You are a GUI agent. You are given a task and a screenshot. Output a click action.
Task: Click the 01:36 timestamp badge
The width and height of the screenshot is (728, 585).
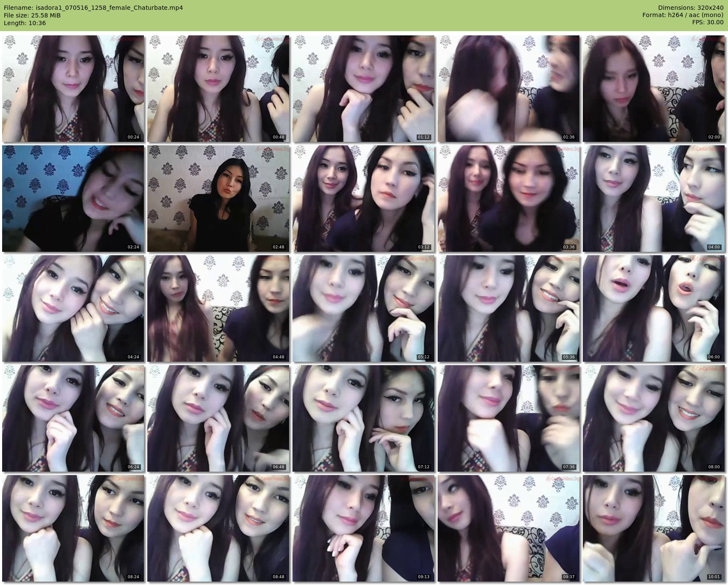click(568, 137)
